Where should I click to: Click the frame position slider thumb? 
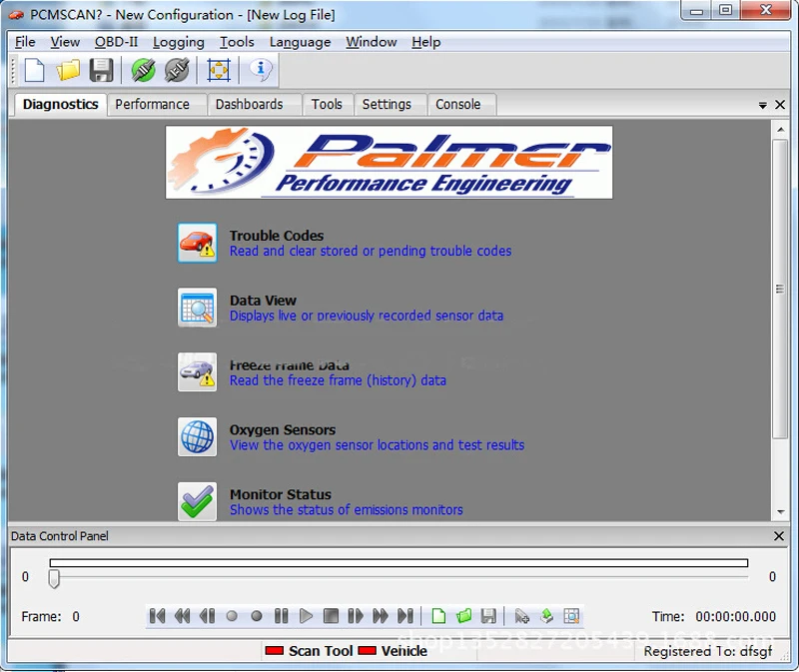pos(54,578)
